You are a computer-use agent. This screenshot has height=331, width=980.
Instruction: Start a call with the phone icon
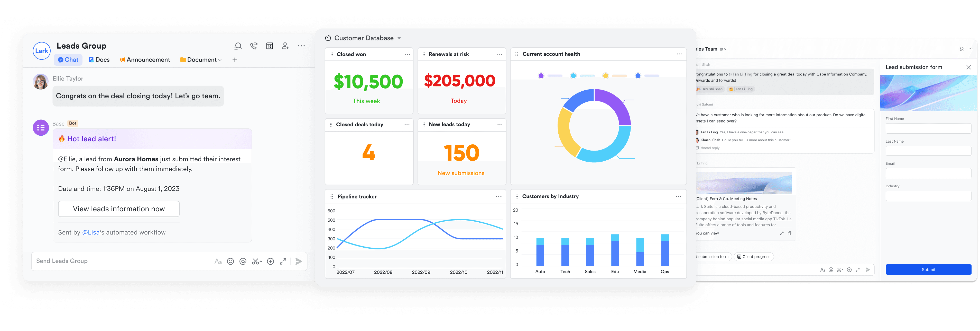click(x=254, y=46)
